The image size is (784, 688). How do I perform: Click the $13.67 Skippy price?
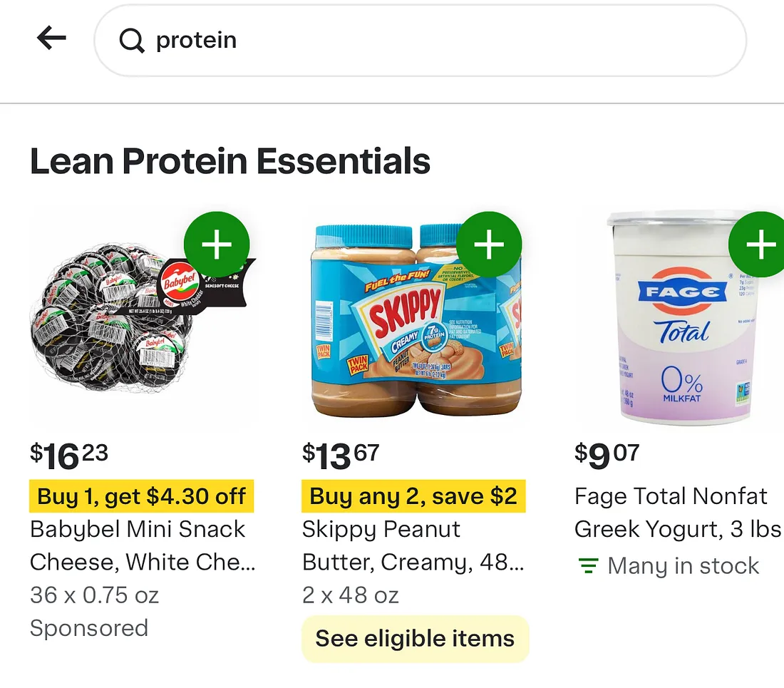(x=341, y=456)
